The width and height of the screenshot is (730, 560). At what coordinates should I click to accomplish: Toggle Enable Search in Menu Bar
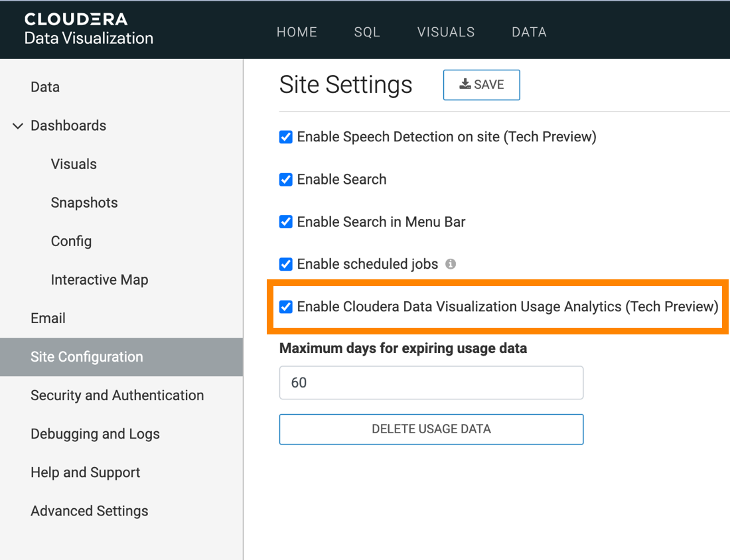[286, 222]
